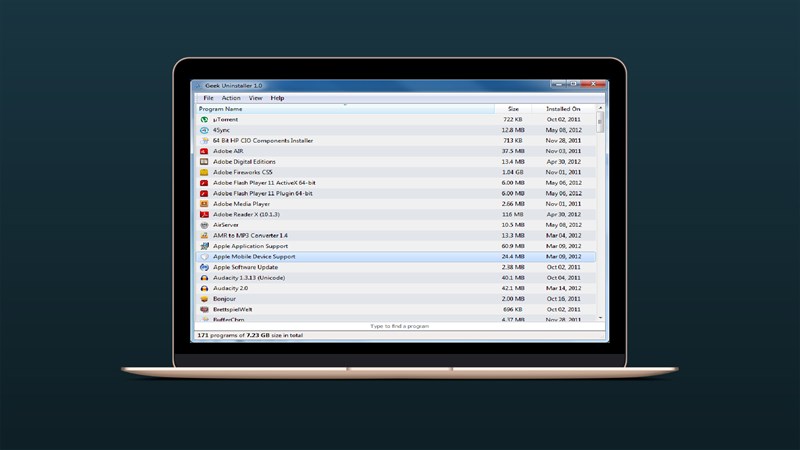This screenshot has width=800, height=450.
Task: Click the Mar 14, 2012 install date
Action: [x=563, y=288]
